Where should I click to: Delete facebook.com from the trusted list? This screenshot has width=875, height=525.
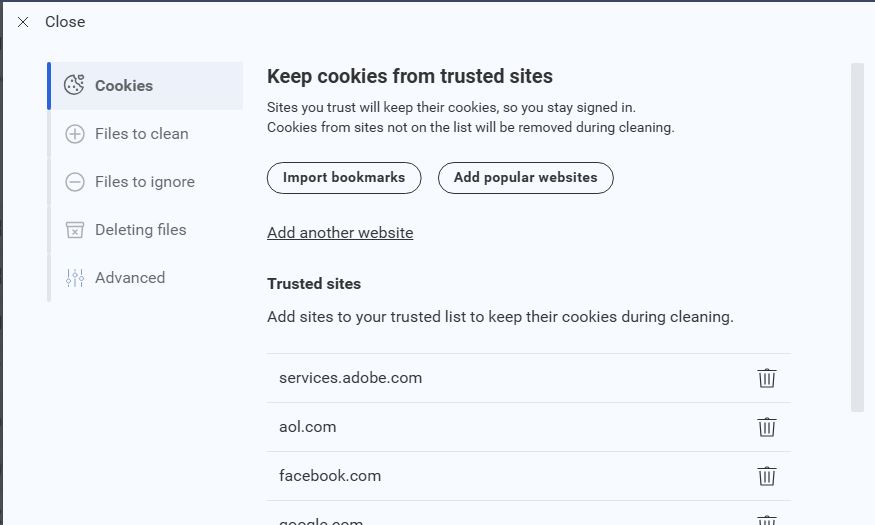click(x=767, y=476)
